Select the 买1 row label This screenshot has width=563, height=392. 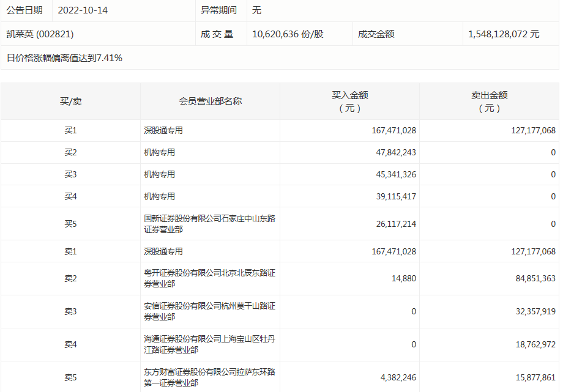tap(71, 130)
